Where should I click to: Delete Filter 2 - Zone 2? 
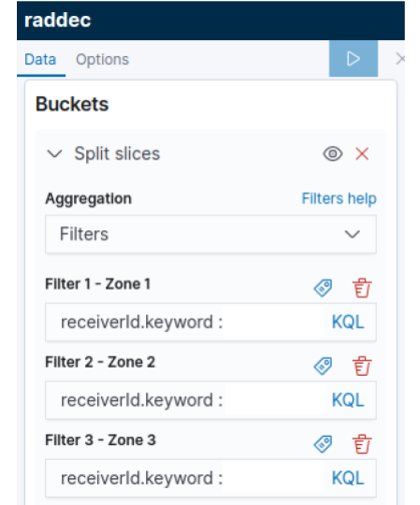pyautogui.click(x=362, y=366)
